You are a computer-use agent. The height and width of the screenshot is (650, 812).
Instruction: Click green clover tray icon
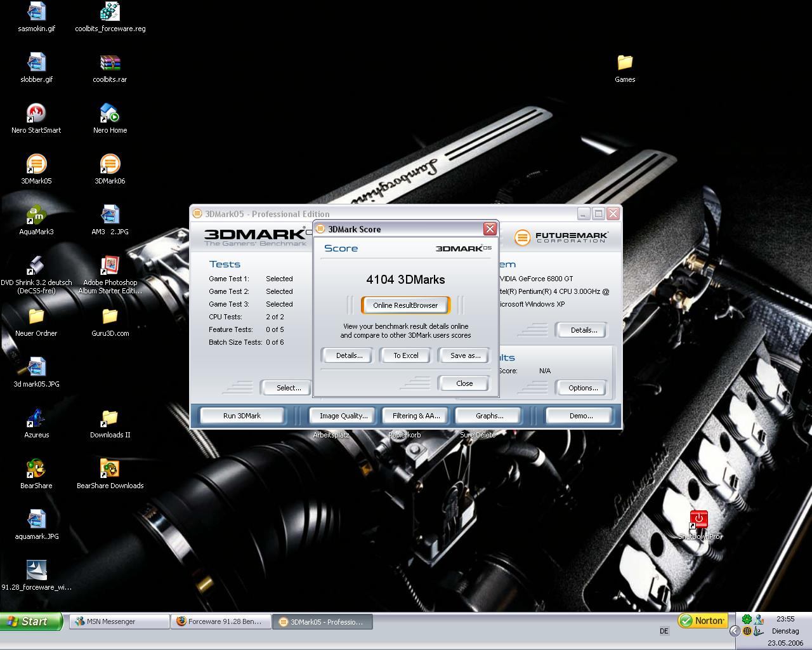[x=747, y=619]
